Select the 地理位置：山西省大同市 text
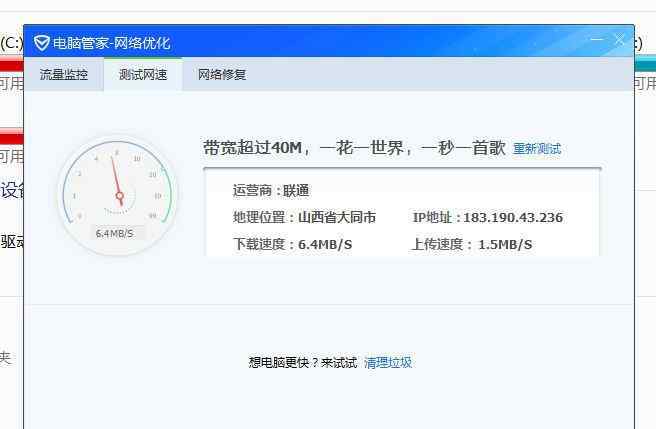 (x=305, y=217)
